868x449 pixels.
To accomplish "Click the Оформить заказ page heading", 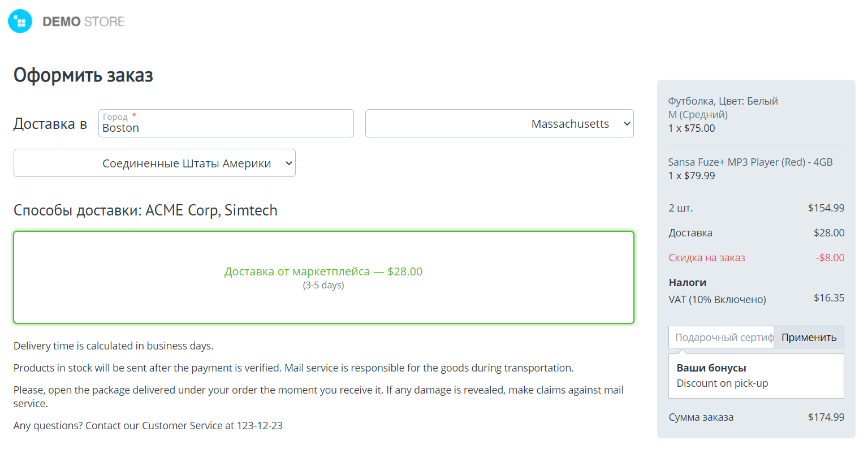I will (83, 75).
